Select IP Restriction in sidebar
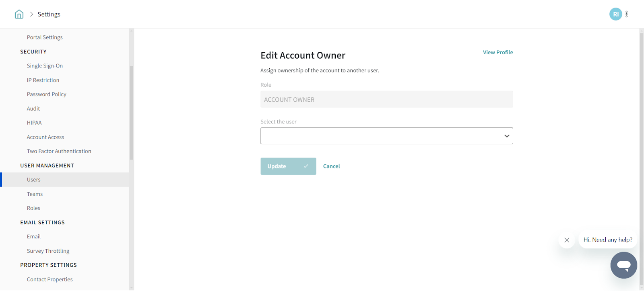 coord(43,80)
